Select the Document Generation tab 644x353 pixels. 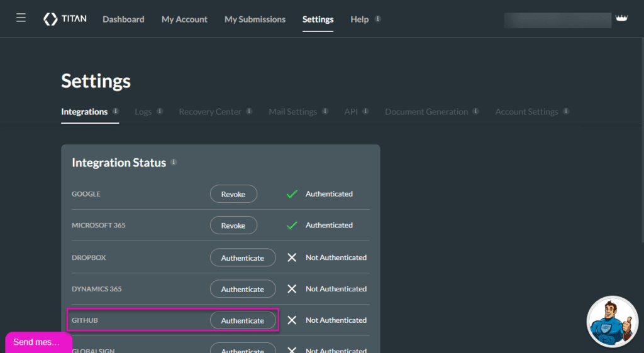(x=426, y=112)
